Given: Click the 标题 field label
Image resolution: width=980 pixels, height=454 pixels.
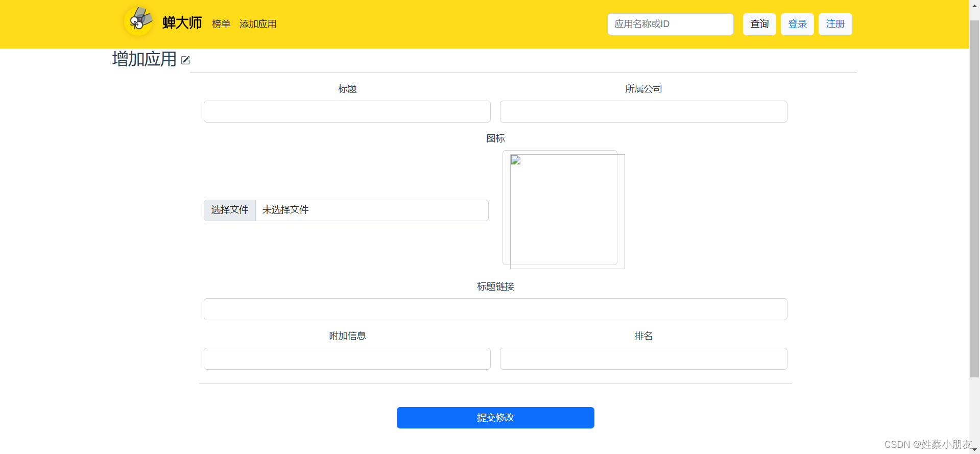Looking at the screenshot, I should tap(347, 89).
